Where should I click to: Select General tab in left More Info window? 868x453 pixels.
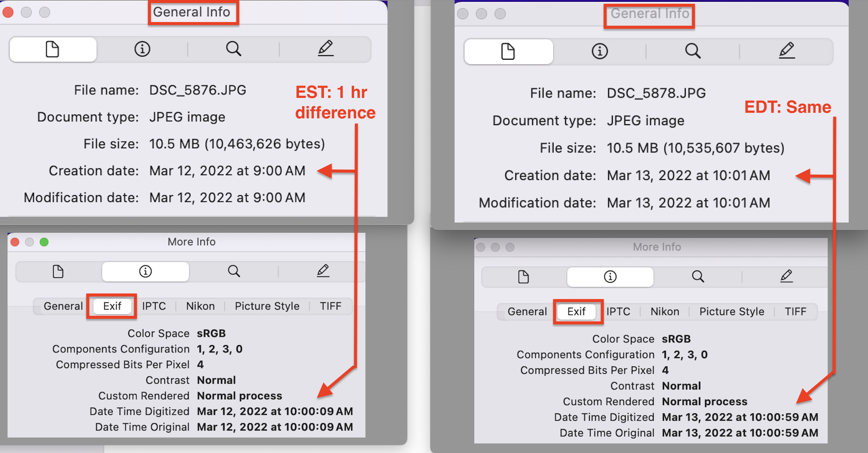[x=63, y=306]
